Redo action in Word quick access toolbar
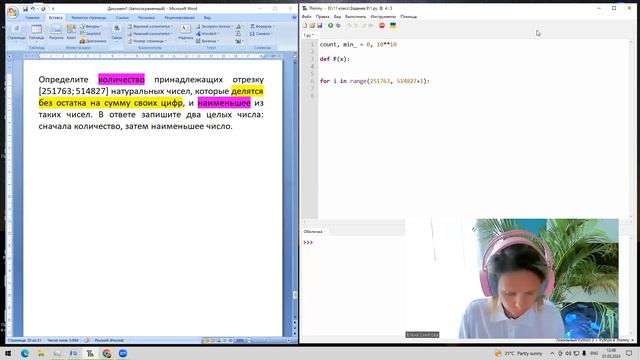 tap(43, 9)
